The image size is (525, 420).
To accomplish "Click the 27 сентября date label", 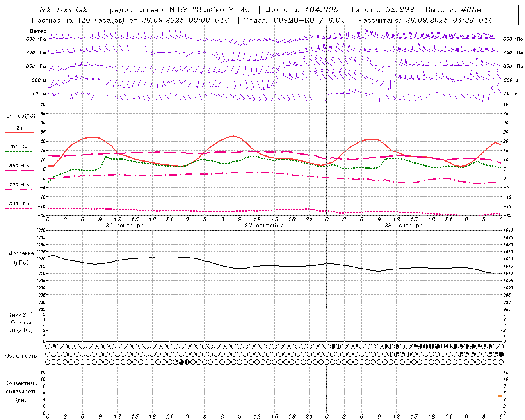I will 264,226.
